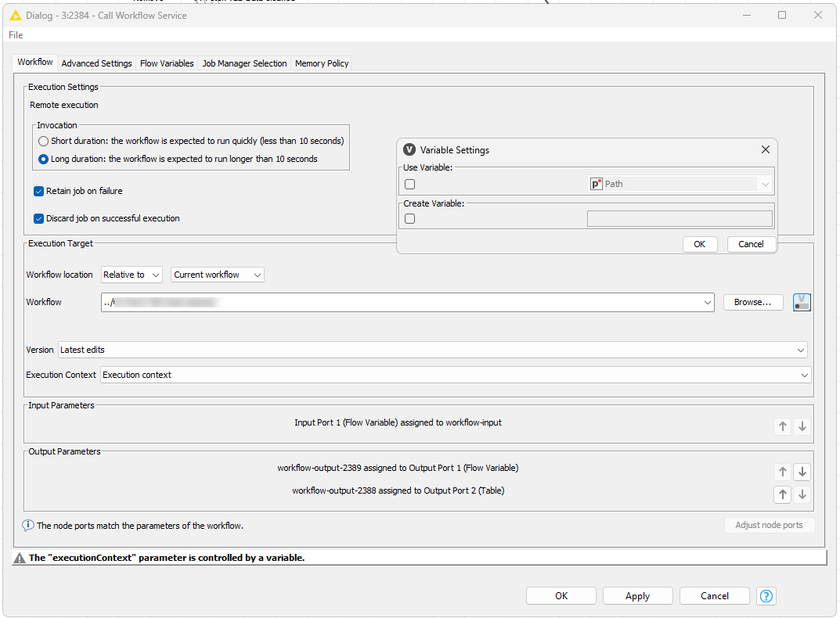The image size is (840, 618).
Task: Open the Version Latest edits dropdown
Action: tap(432, 350)
